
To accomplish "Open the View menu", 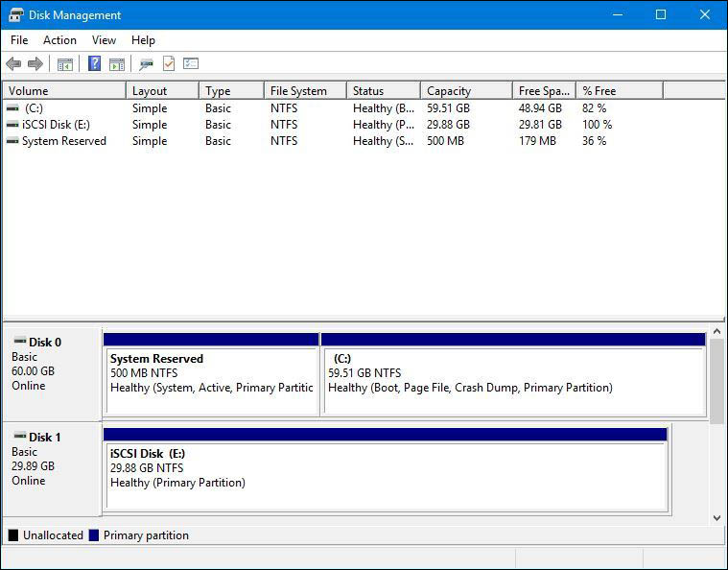I will point(104,40).
